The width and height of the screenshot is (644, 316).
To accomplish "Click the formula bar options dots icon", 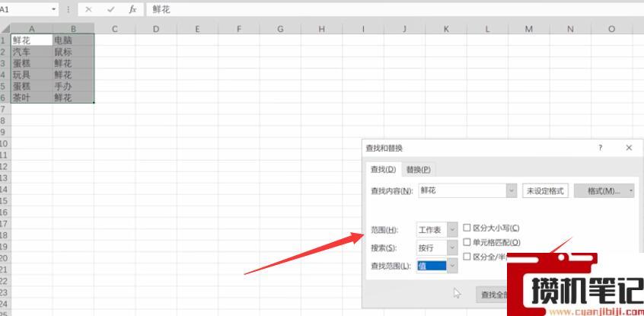I will pyautogui.click(x=69, y=9).
